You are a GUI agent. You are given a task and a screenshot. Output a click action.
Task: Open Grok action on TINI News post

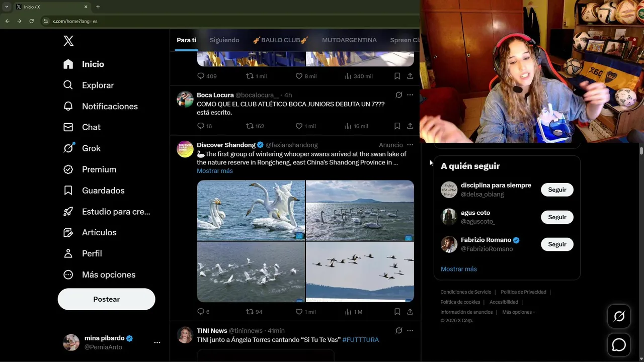tap(398, 330)
